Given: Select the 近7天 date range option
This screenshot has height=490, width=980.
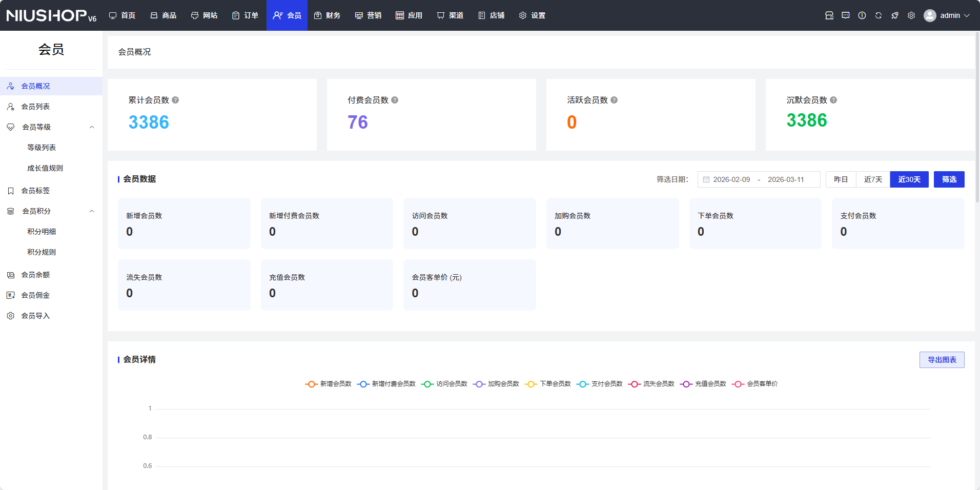Looking at the screenshot, I should (x=873, y=179).
